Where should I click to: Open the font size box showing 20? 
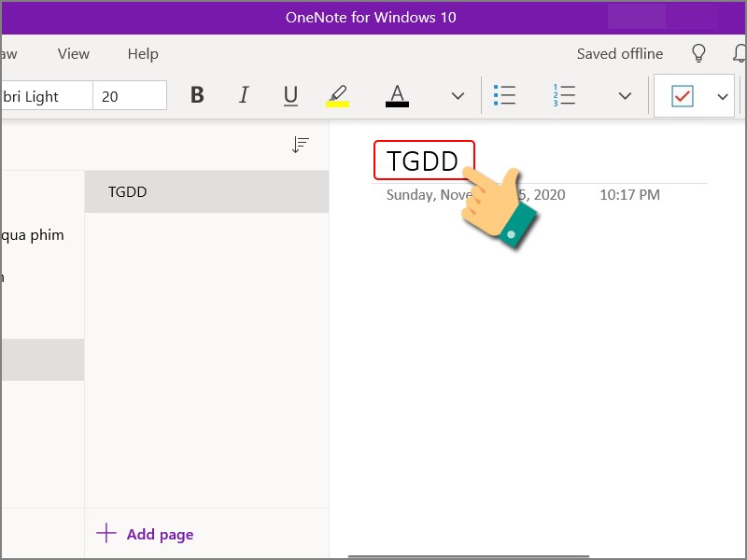point(130,96)
